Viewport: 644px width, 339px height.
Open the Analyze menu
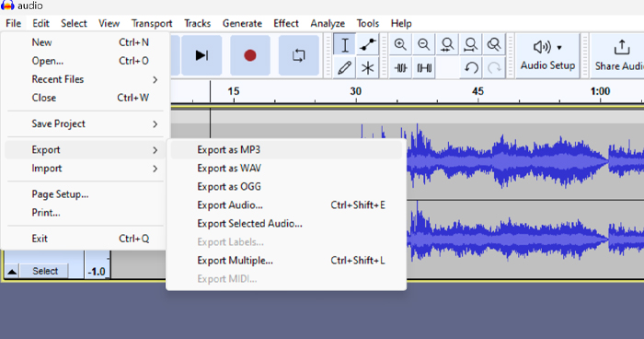328,23
